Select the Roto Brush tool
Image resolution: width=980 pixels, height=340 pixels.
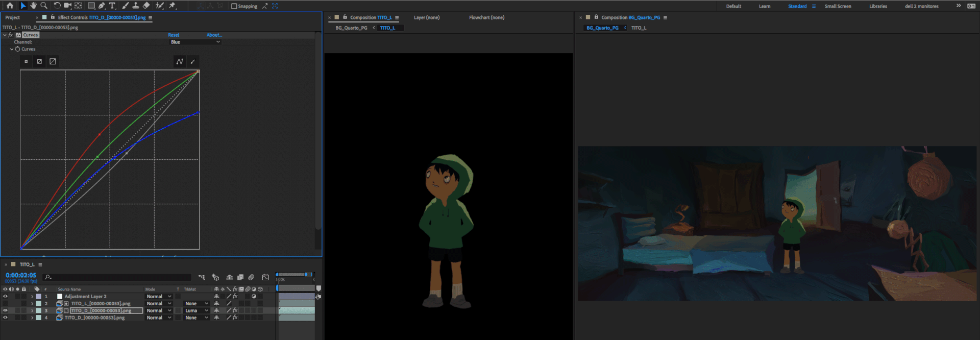click(160, 6)
